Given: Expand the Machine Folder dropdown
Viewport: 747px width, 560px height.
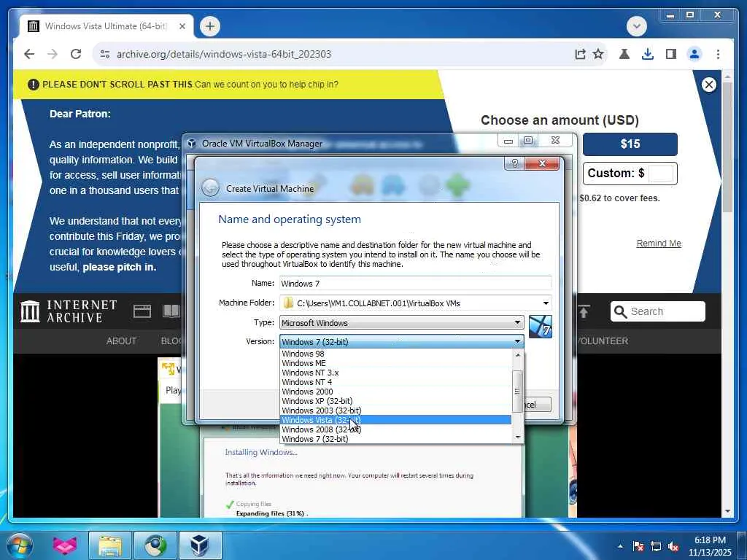Looking at the screenshot, I should [x=546, y=303].
